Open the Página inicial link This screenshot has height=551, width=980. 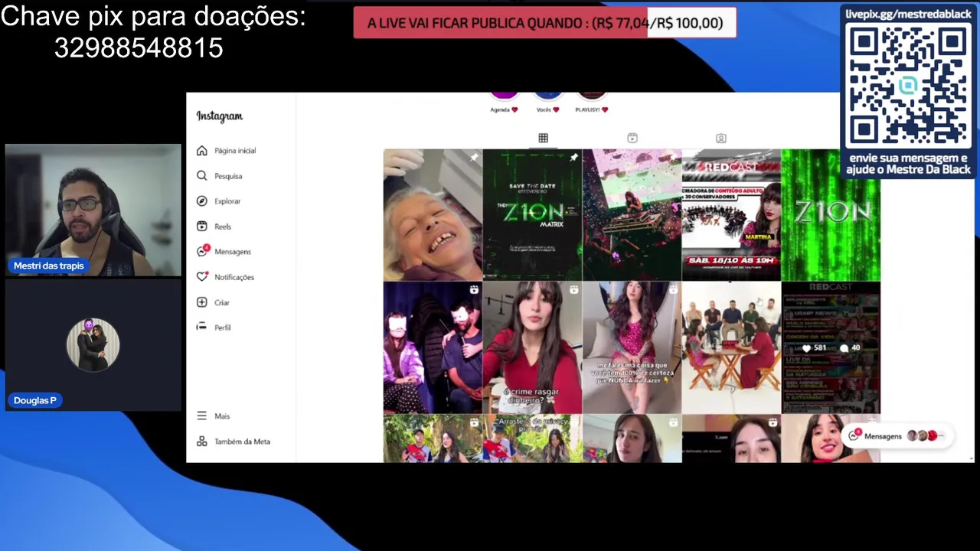(235, 151)
